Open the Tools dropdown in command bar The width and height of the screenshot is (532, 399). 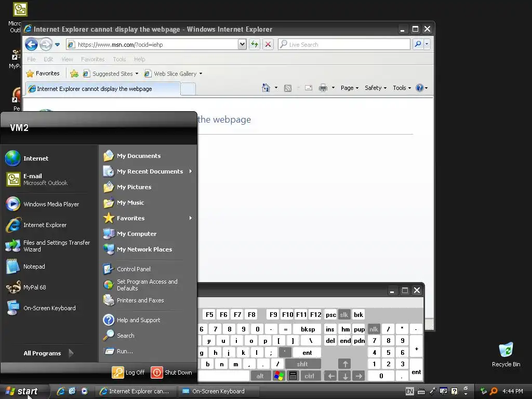[x=402, y=88]
